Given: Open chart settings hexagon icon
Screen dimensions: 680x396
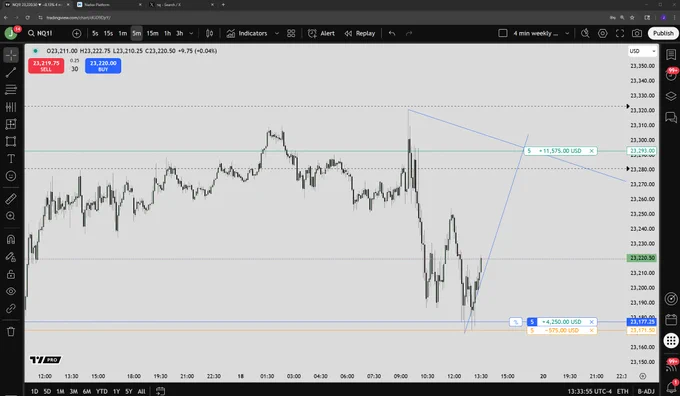Looking at the screenshot, I should click(x=603, y=33).
